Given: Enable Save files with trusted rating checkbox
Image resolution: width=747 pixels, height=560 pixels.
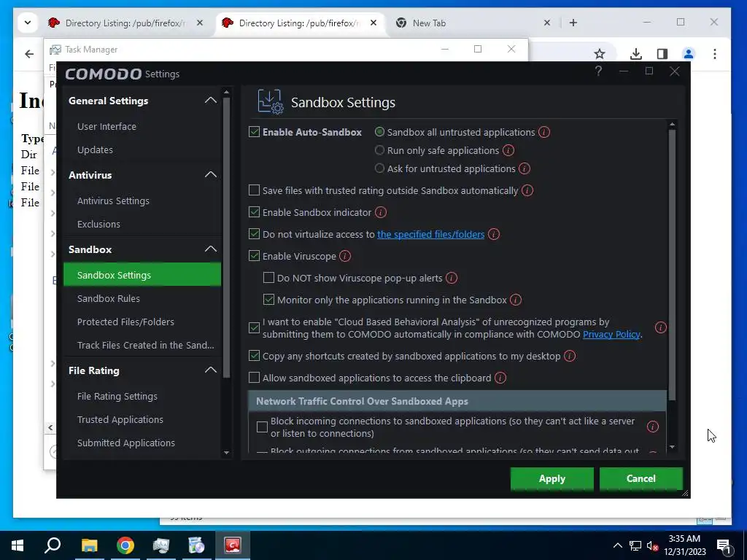Looking at the screenshot, I should pyautogui.click(x=255, y=190).
